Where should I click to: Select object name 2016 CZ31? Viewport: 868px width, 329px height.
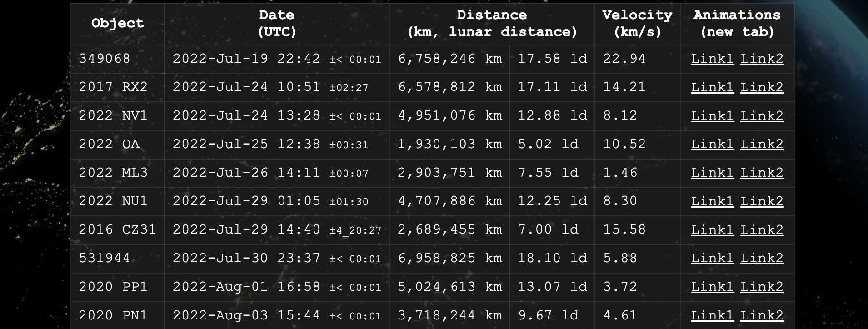coord(118,229)
